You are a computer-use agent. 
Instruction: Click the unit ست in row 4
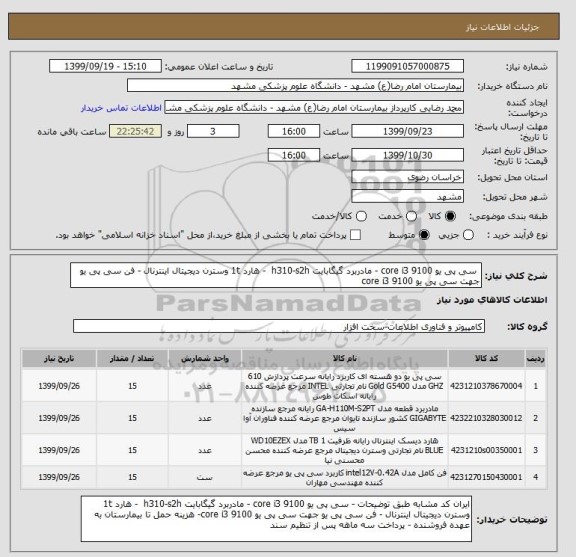(205, 477)
